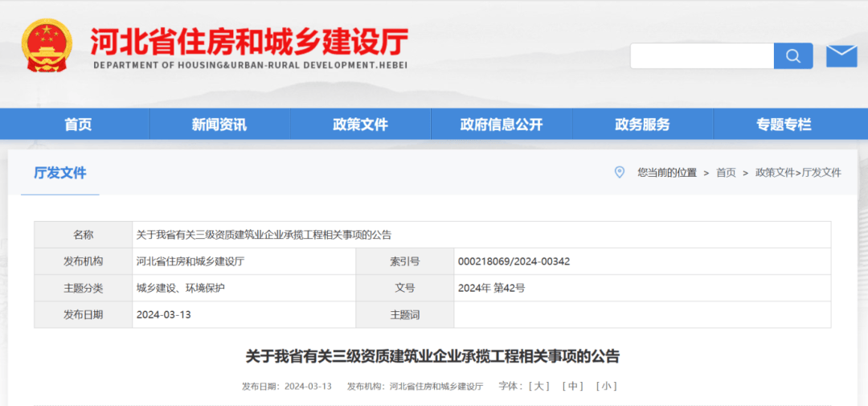Click the 发布日期 label cell in table
The height and width of the screenshot is (406, 868).
pos(83,314)
